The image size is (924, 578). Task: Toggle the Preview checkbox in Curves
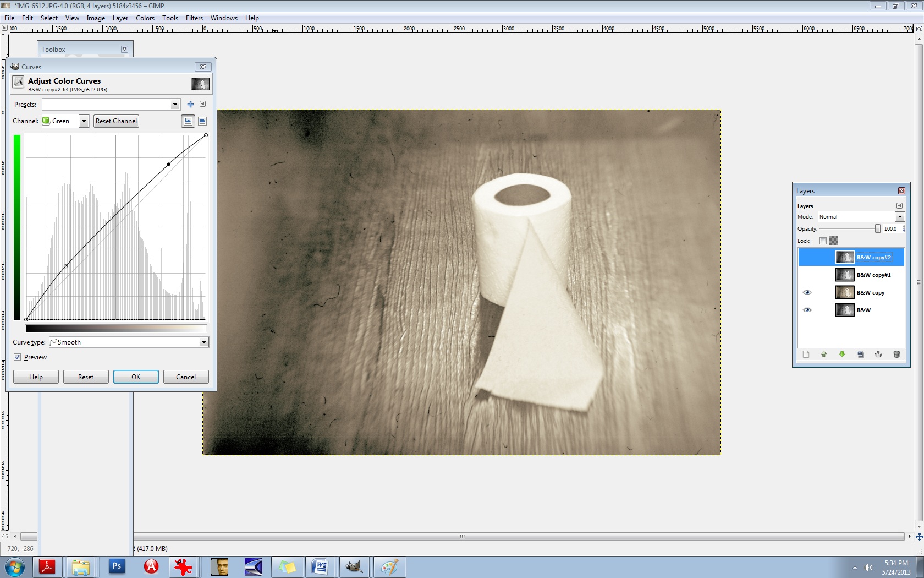click(x=18, y=357)
